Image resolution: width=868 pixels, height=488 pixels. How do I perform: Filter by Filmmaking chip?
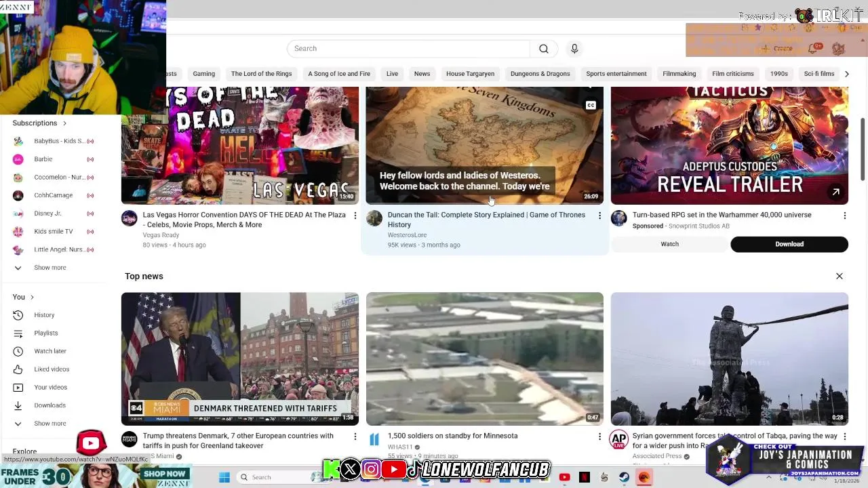pyautogui.click(x=679, y=74)
